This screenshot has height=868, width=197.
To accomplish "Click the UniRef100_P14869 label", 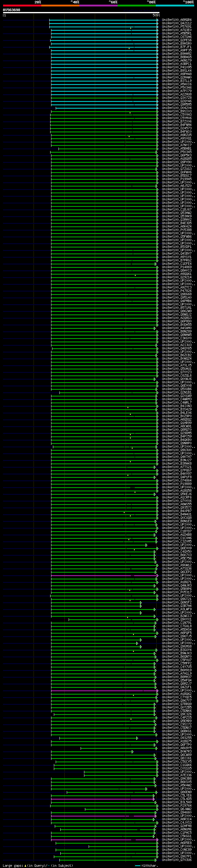I will click(x=176, y=267).
